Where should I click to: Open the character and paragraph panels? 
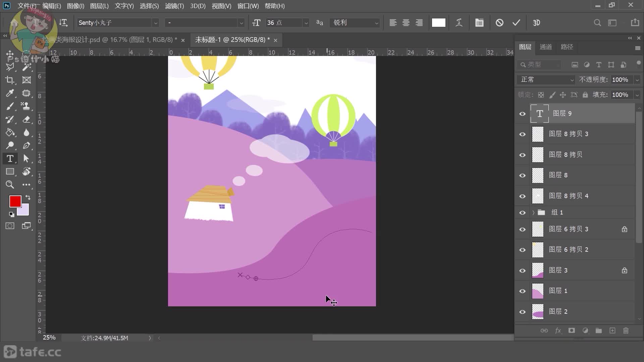[x=479, y=23]
